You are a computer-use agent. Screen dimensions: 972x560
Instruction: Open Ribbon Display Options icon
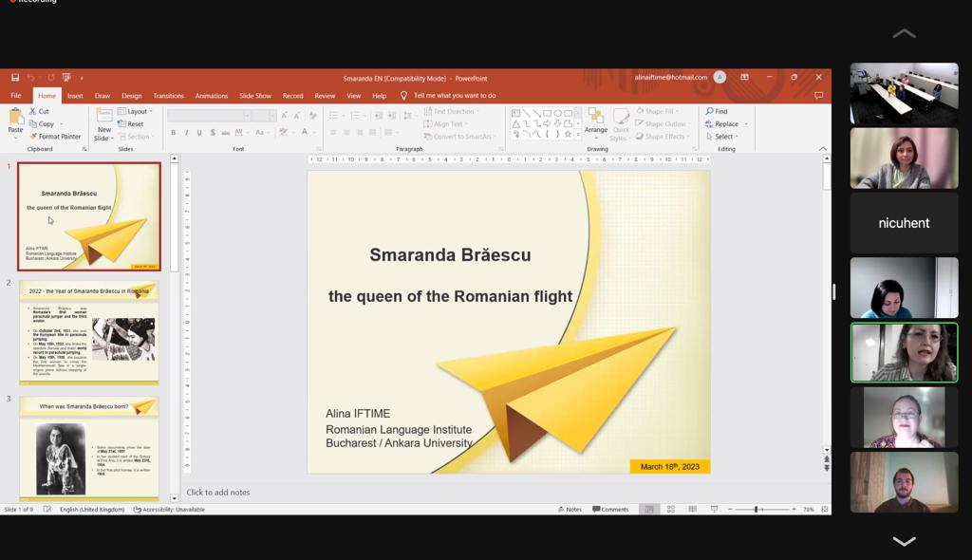click(744, 78)
